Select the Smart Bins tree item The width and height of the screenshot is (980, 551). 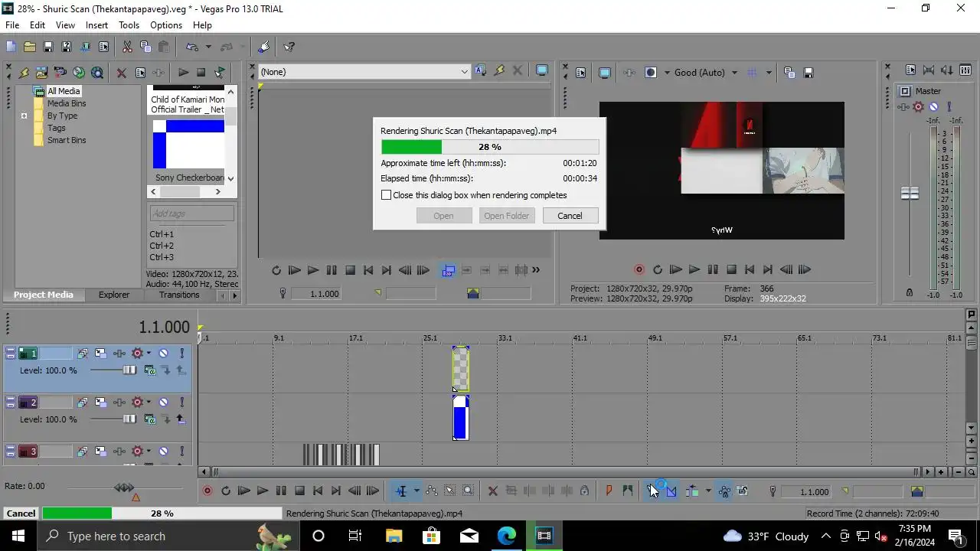click(67, 140)
